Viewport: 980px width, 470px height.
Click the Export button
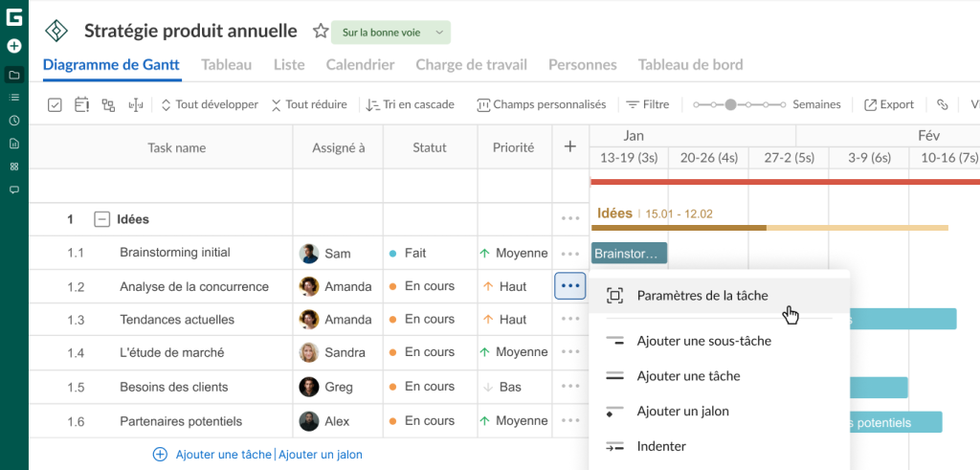pos(889,105)
